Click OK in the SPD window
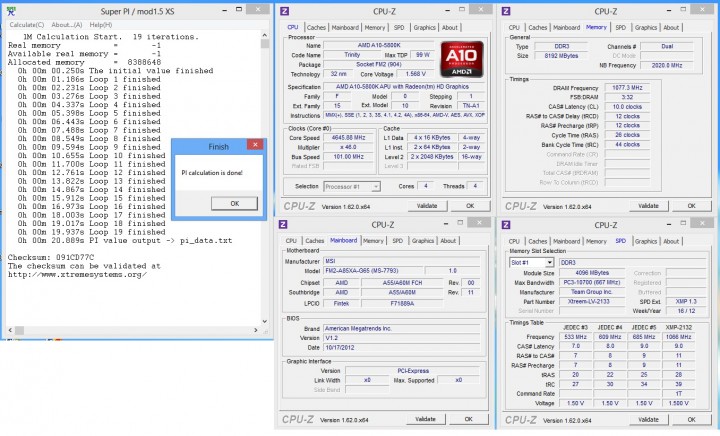This screenshot has width=720, height=436. click(691, 419)
